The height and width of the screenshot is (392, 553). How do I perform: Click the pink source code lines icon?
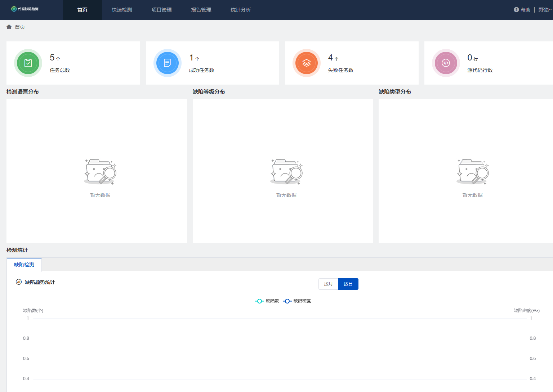pos(446,63)
